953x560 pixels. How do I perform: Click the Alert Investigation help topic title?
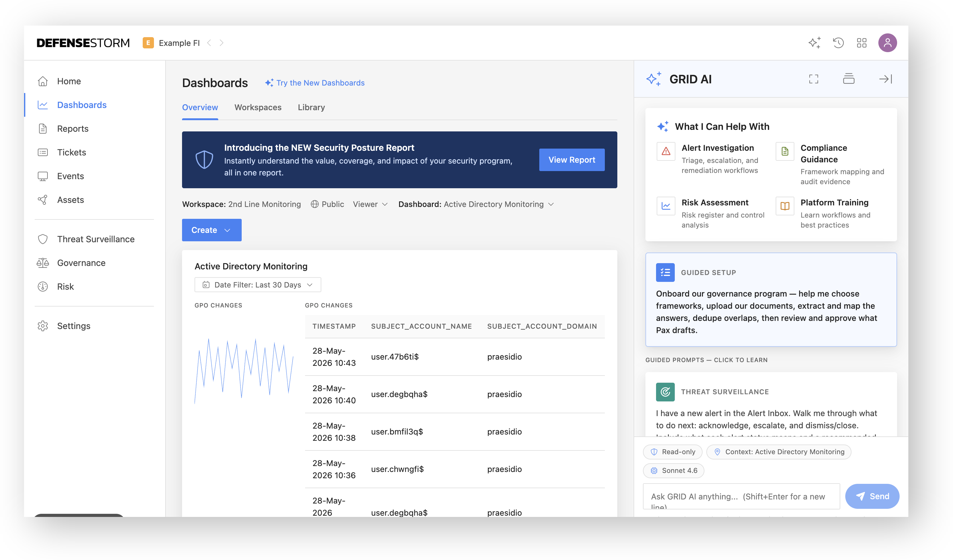pos(717,148)
